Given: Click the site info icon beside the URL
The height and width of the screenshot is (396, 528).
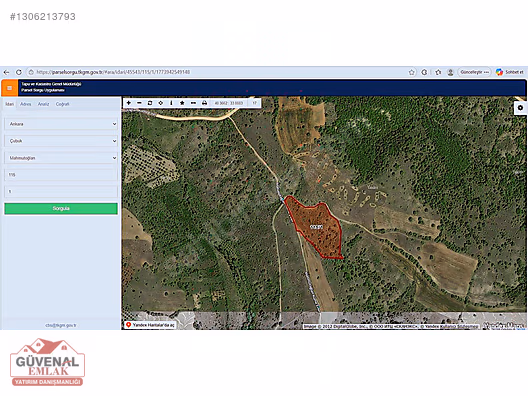Looking at the screenshot, I should [31, 72].
